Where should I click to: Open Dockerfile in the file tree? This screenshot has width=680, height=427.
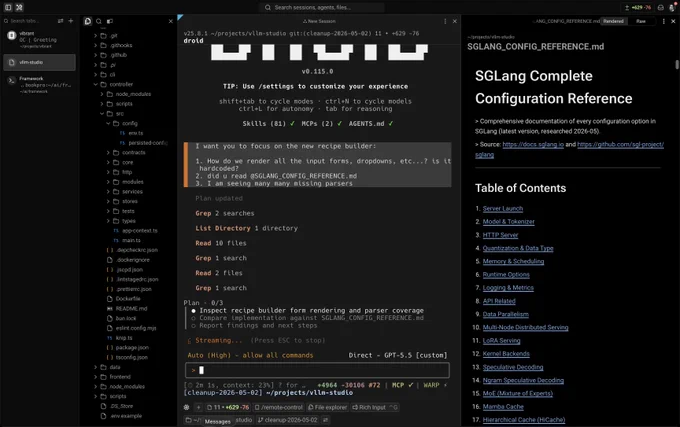point(128,299)
